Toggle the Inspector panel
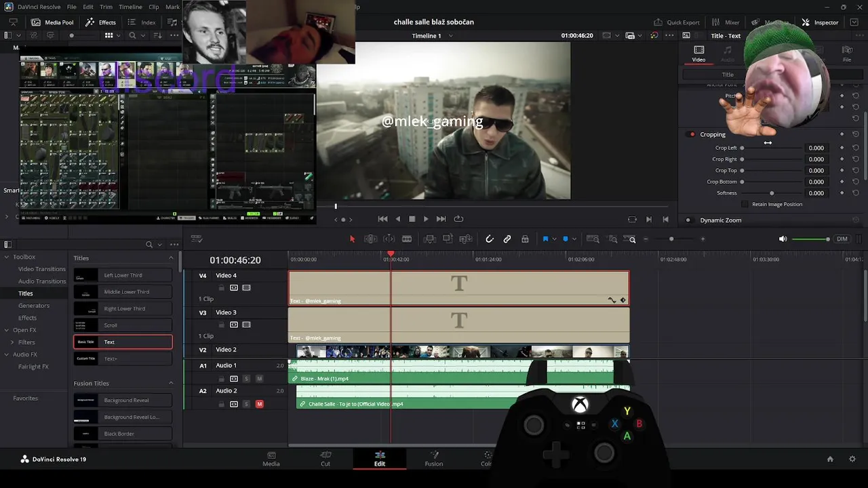 820,22
